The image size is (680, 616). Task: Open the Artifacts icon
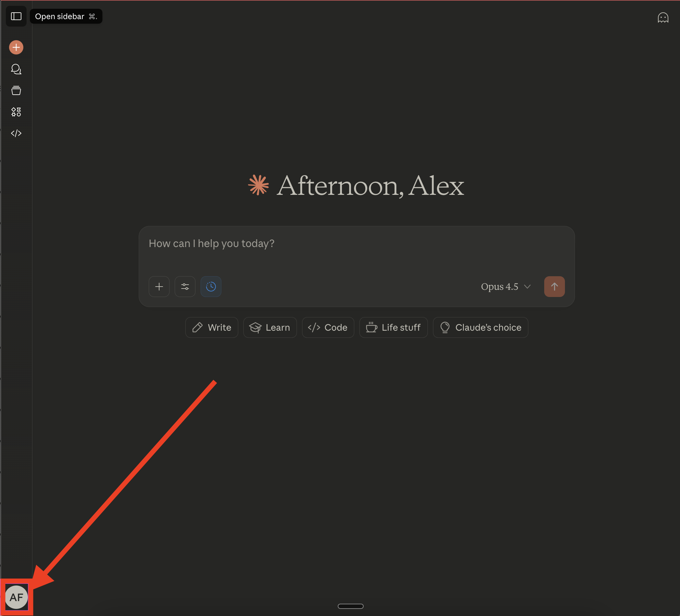point(16,112)
